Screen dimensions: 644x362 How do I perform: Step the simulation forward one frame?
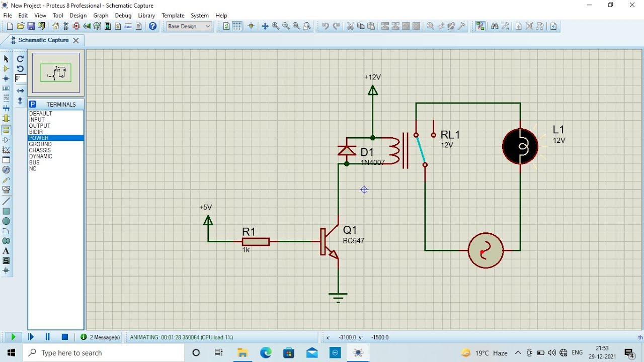coord(31,337)
